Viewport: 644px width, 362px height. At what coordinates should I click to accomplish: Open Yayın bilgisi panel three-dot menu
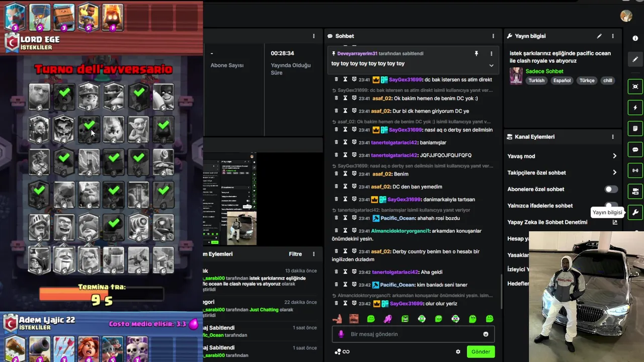click(612, 36)
